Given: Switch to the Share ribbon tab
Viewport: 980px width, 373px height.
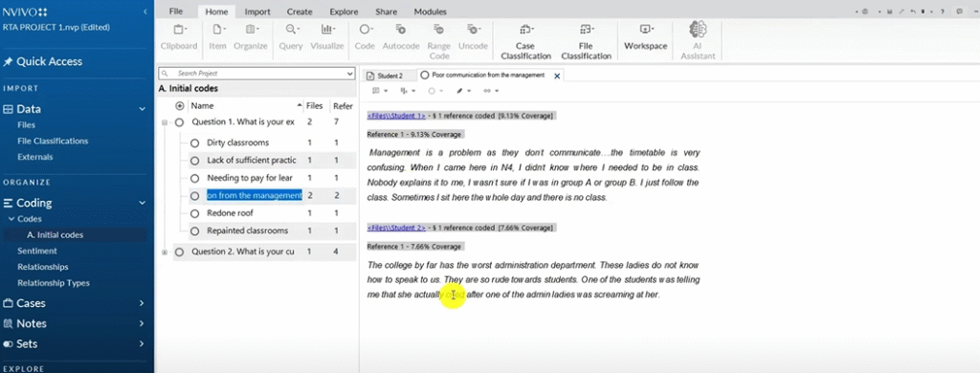Looking at the screenshot, I should (x=387, y=11).
